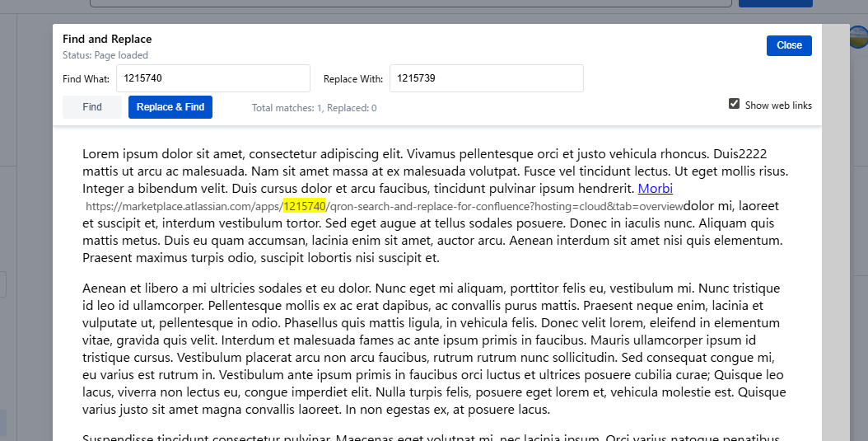
Task: Click the Find and Replace title
Action: pos(107,39)
